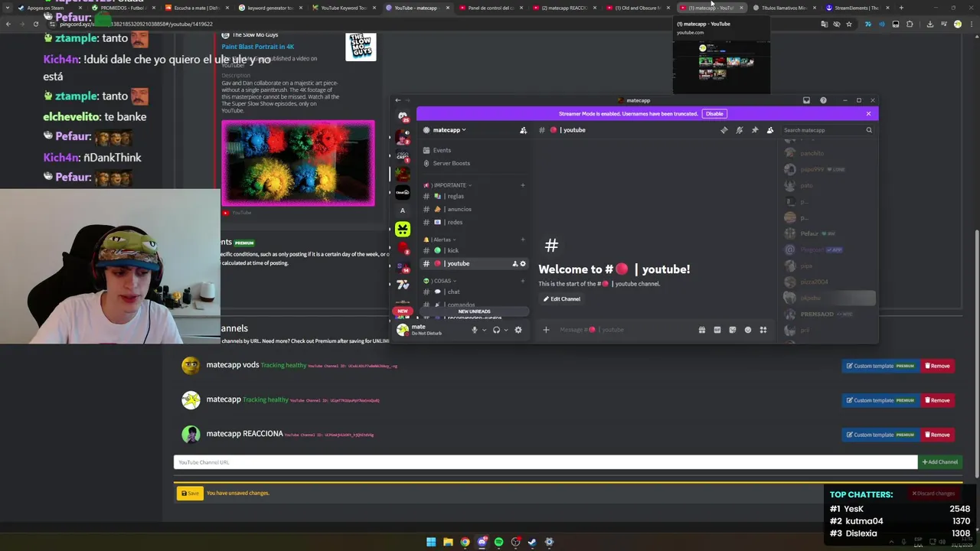Open the chat channel

[x=474, y=292]
